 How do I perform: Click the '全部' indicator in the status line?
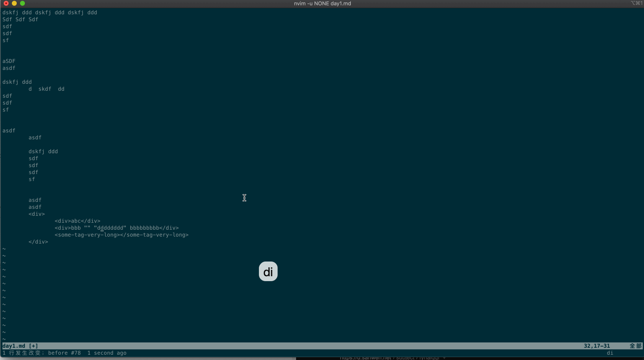click(635, 346)
